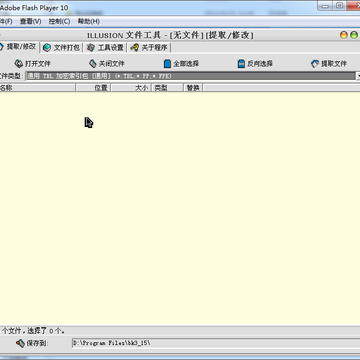Click the orange round button in ILLUSION title bar
Screen dimensions: 360x360
pos(344,35)
